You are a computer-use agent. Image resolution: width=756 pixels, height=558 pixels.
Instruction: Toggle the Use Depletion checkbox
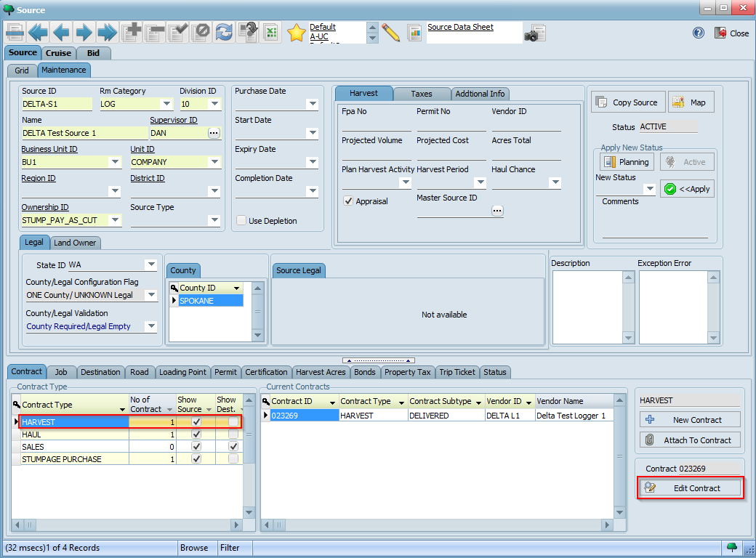point(241,220)
